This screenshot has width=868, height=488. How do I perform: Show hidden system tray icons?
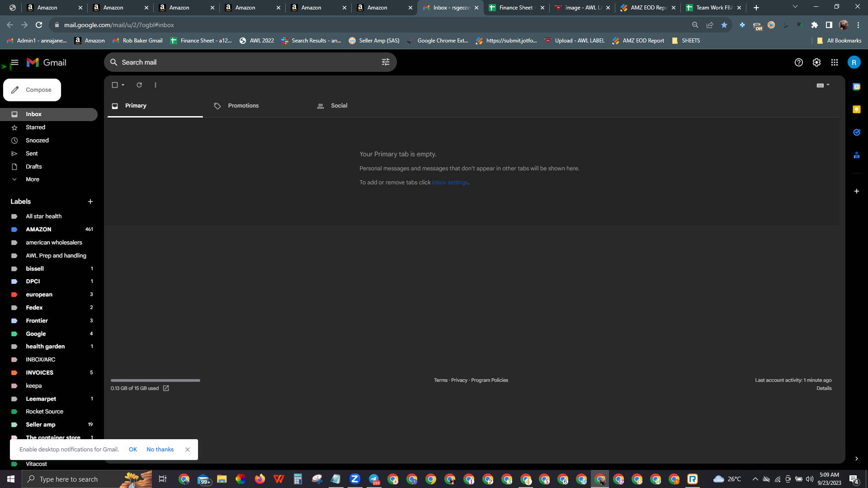click(x=755, y=479)
